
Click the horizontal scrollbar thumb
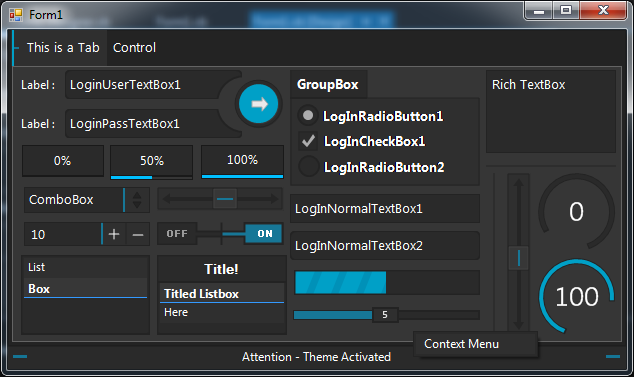(x=225, y=199)
